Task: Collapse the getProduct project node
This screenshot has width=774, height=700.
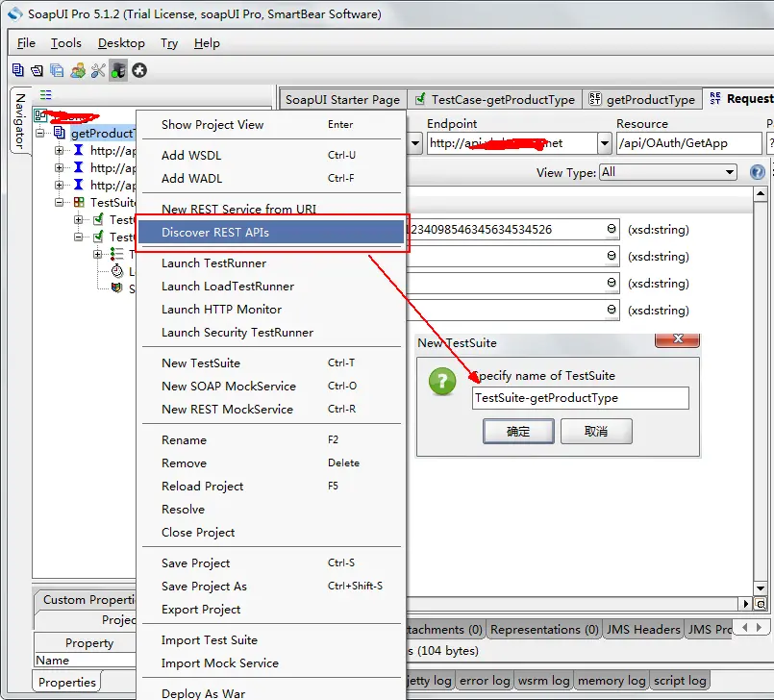Action: coord(40,133)
